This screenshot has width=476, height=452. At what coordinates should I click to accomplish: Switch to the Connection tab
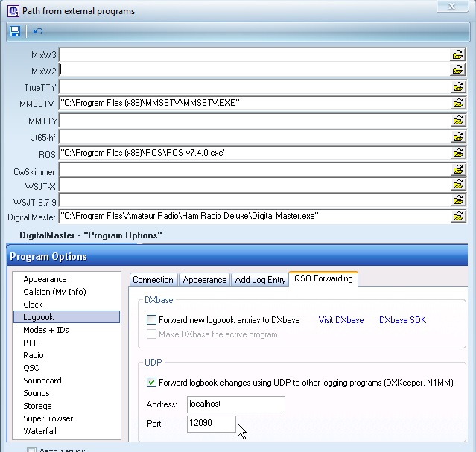click(153, 280)
